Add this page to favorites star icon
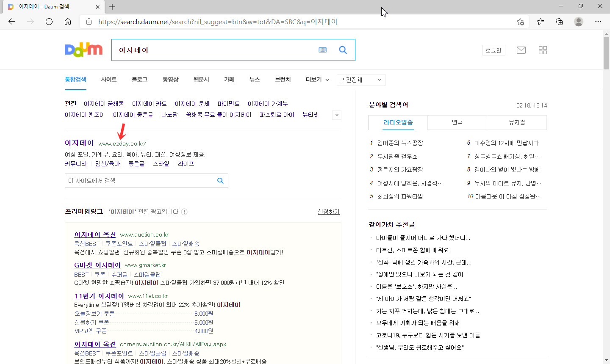The image size is (610, 364). tap(520, 22)
